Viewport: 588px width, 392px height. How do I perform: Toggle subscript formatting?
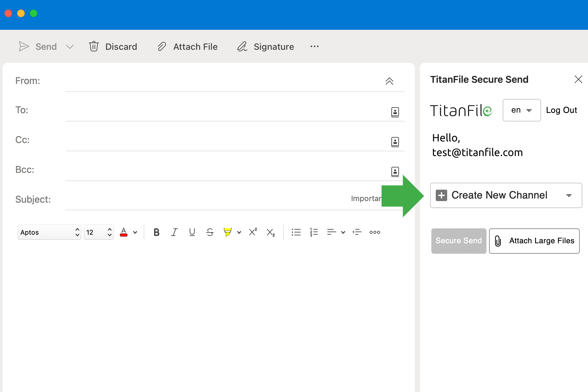point(271,232)
